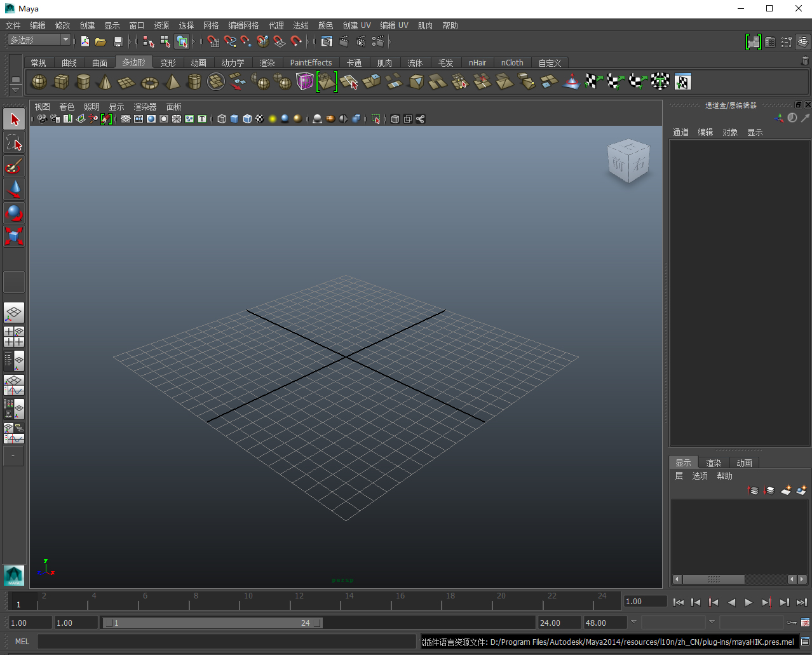Create a polygon sphere from the shelf
This screenshot has height=655, width=812.
tap(39, 82)
